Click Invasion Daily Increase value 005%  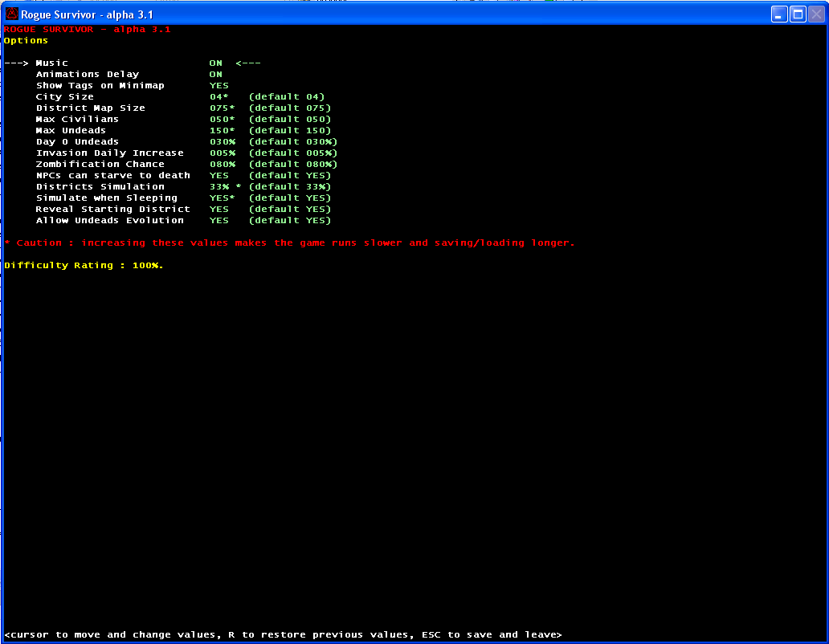pyautogui.click(x=223, y=153)
